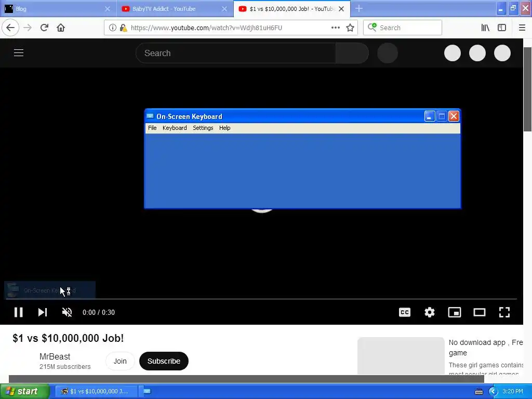Click the lock warning icon in address bar

point(124,28)
